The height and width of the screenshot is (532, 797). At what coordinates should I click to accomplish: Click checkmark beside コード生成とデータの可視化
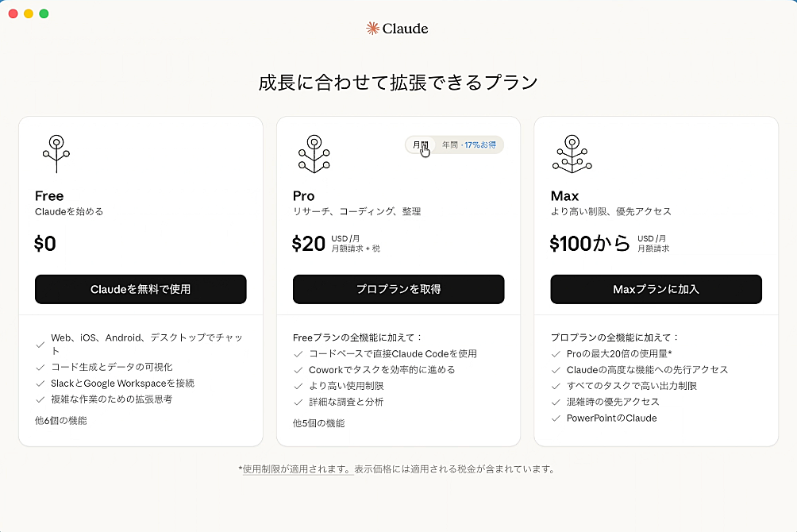[40, 368]
